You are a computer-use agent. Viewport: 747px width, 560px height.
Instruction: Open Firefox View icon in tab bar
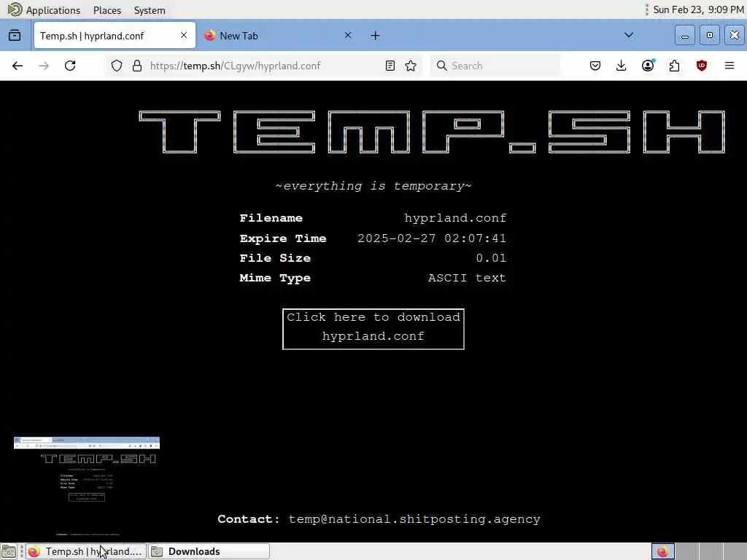click(x=15, y=35)
